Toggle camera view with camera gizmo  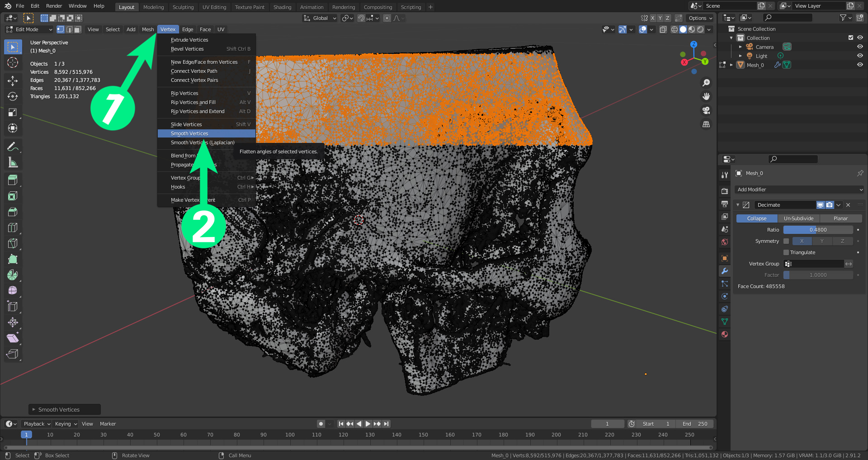(x=706, y=110)
